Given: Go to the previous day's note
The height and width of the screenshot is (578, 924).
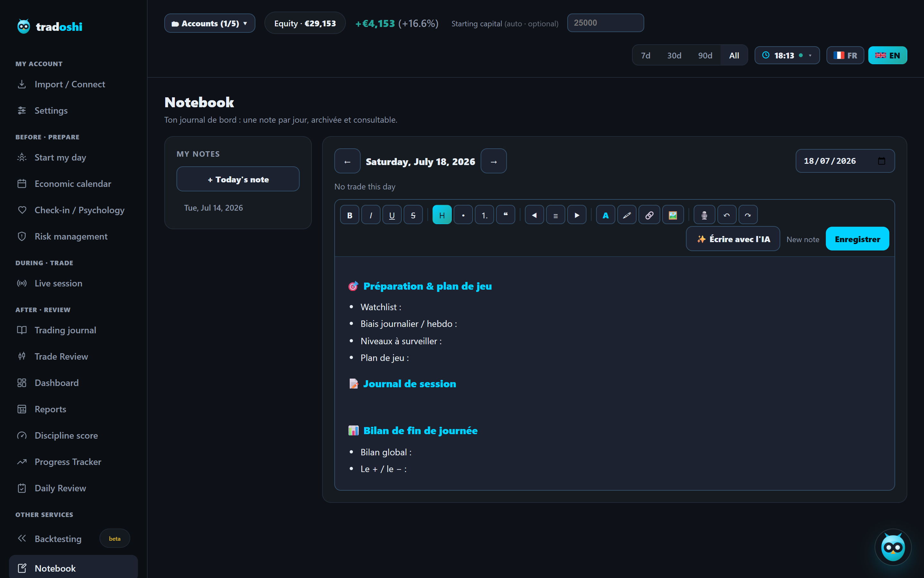Looking at the screenshot, I should [x=347, y=161].
